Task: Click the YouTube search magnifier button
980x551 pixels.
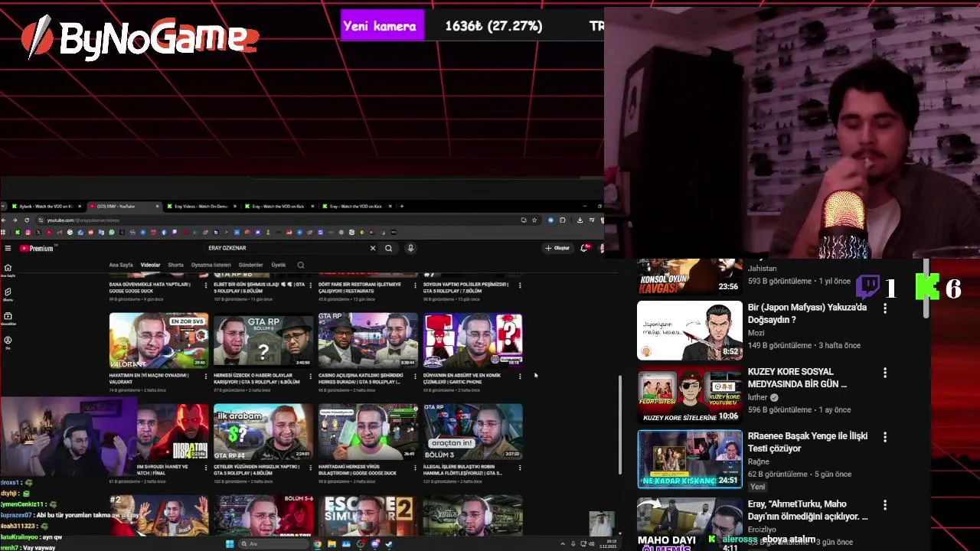Action: click(389, 248)
